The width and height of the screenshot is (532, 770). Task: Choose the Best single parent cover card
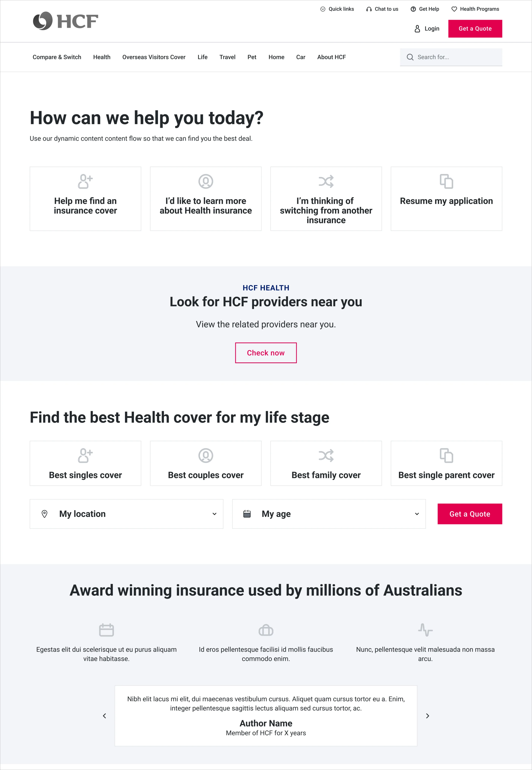click(446, 463)
